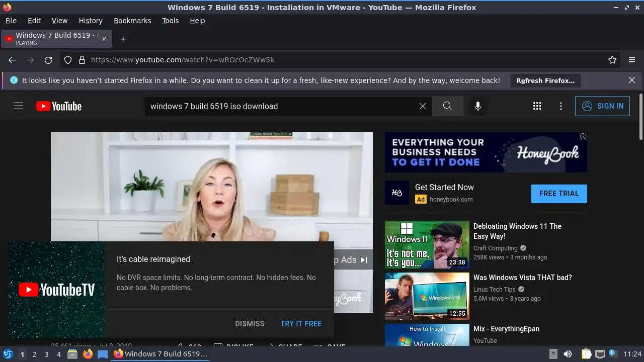Viewport: 644px width, 362px height.
Task: Close the YouTube tab
Action: 104,39
